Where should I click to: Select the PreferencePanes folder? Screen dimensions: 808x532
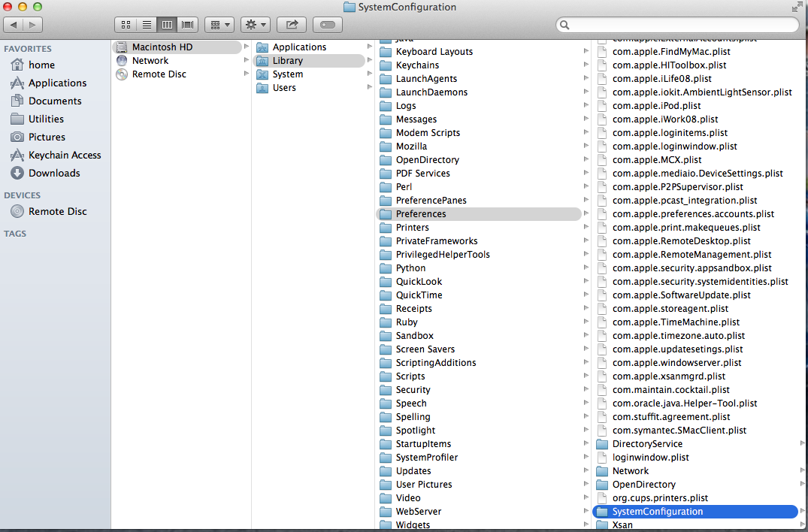click(x=480, y=201)
